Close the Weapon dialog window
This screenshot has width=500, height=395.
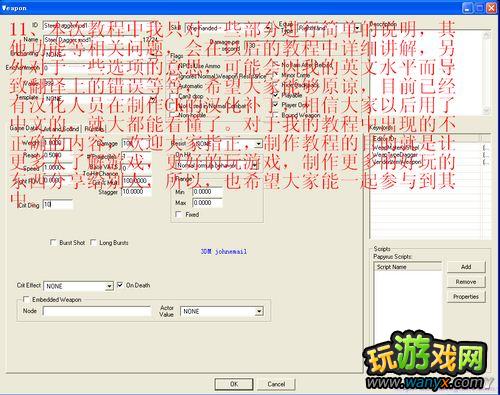point(491,8)
